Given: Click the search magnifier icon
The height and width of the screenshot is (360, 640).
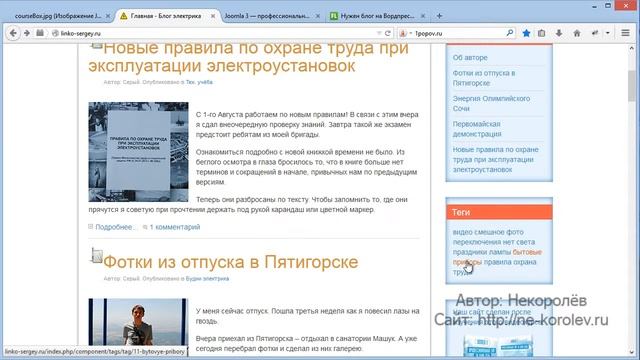Looking at the screenshot, I should click(509, 33).
